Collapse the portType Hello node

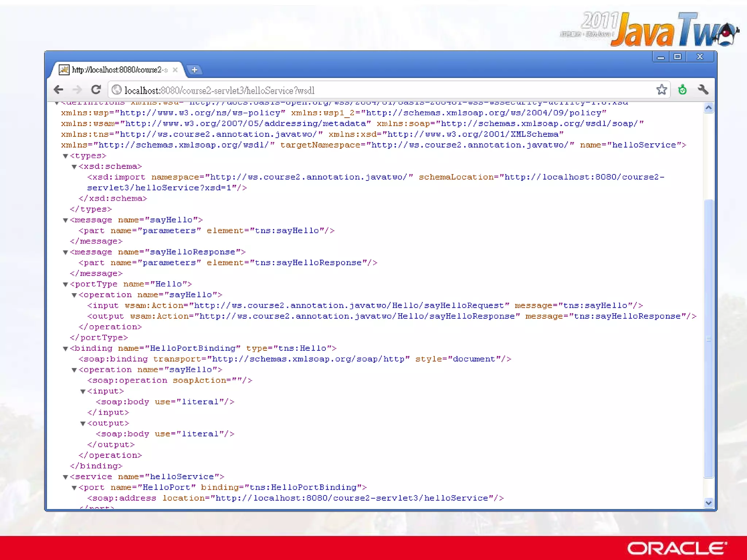coord(66,284)
